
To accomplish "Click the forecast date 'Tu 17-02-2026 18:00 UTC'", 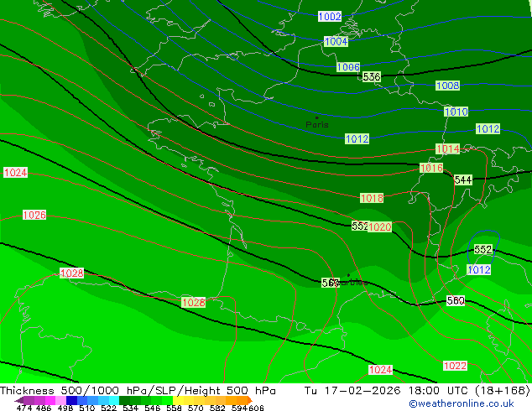I will tap(386, 391).
